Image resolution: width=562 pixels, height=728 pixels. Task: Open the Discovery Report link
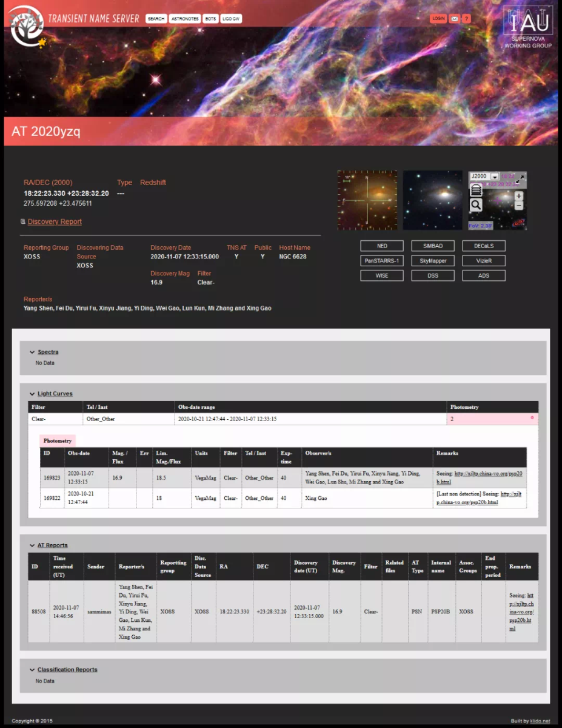tap(55, 221)
